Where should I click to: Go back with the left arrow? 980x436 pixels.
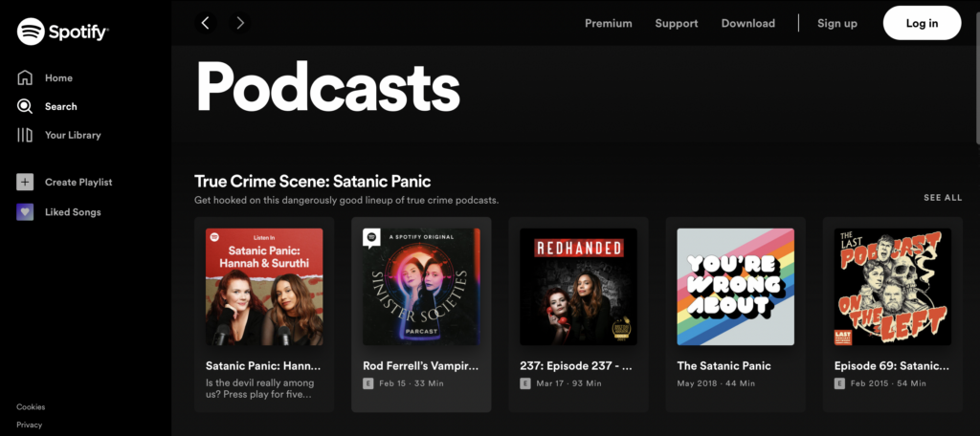(205, 23)
